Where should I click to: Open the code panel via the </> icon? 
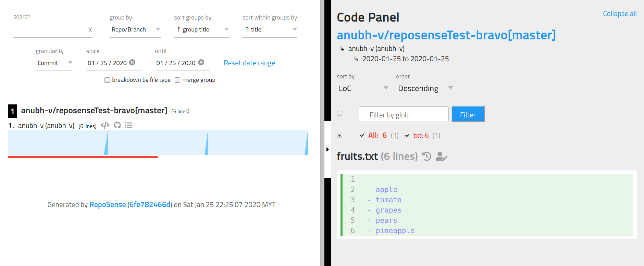(x=105, y=125)
